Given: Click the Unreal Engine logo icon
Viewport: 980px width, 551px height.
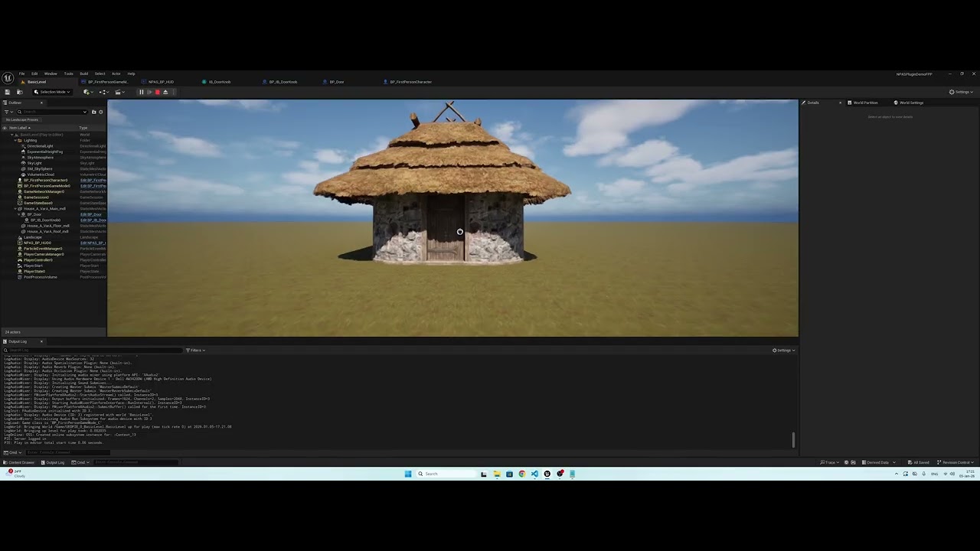Looking at the screenshot, I should (x=8, y=78).
